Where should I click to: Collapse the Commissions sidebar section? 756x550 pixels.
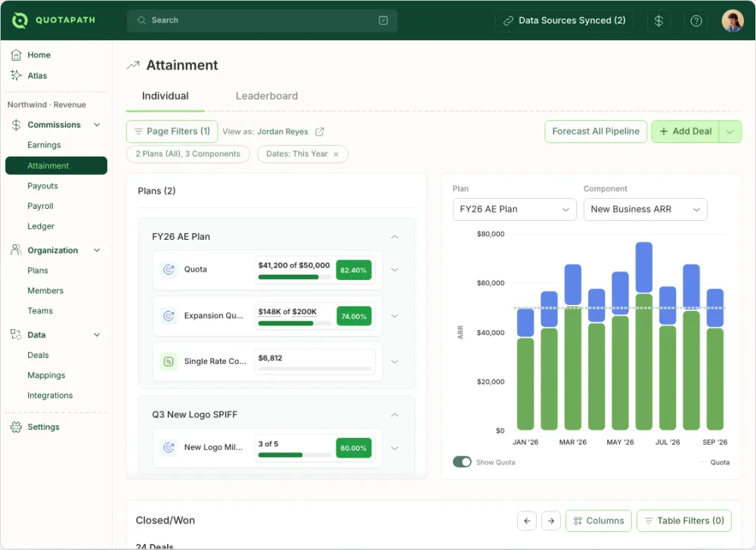coord(97,125)
